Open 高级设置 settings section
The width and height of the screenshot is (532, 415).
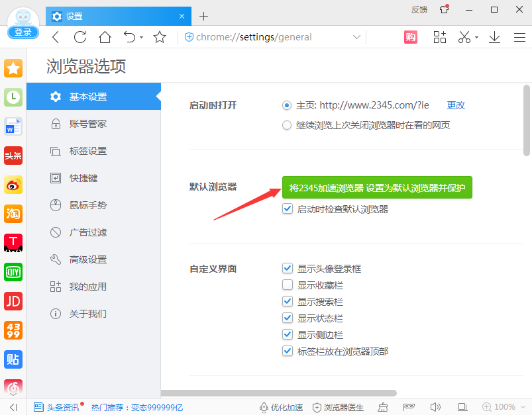[93, 259]
